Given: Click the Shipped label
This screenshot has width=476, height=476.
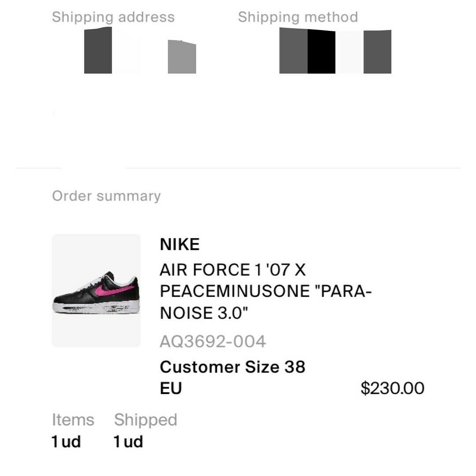Looking at the screenshot, I should pos(145,420).
